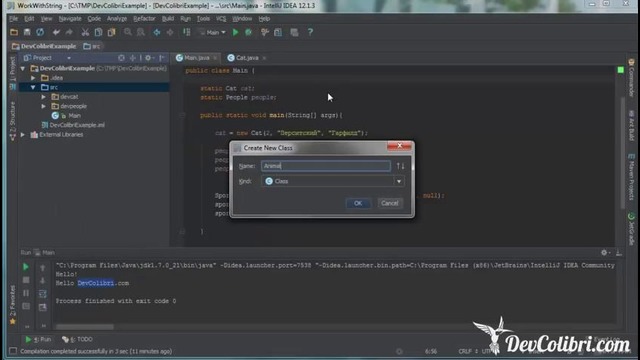This screenshot has height=360, width=640.
Task: Expand External Libraries node
Action: click(23, 134)
